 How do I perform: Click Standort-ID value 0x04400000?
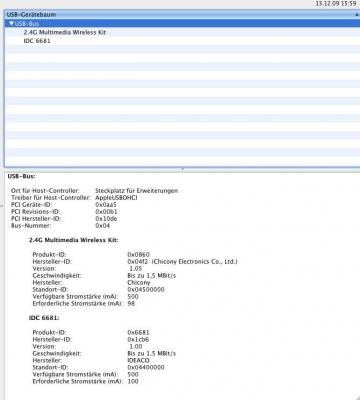[x=146, y=367]
